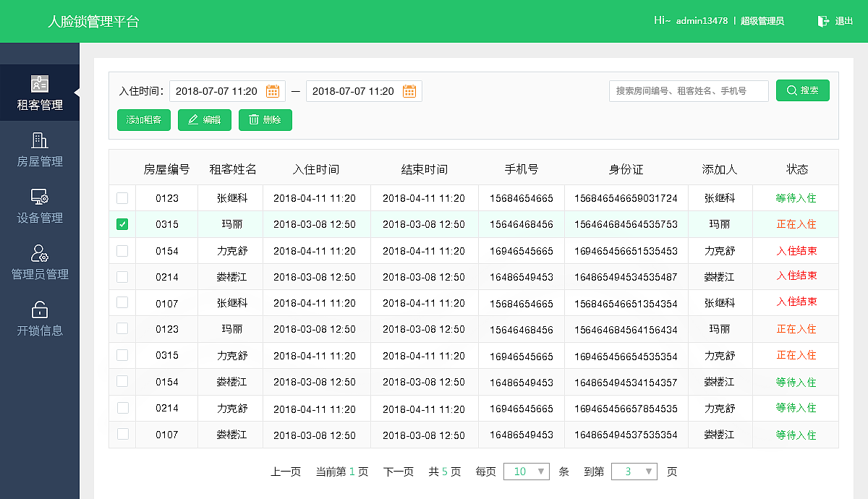This screenshot has height=499, width=868.
Task: Check the checkbox for tenant 张继科 room 0123
Action: (122, 197)
